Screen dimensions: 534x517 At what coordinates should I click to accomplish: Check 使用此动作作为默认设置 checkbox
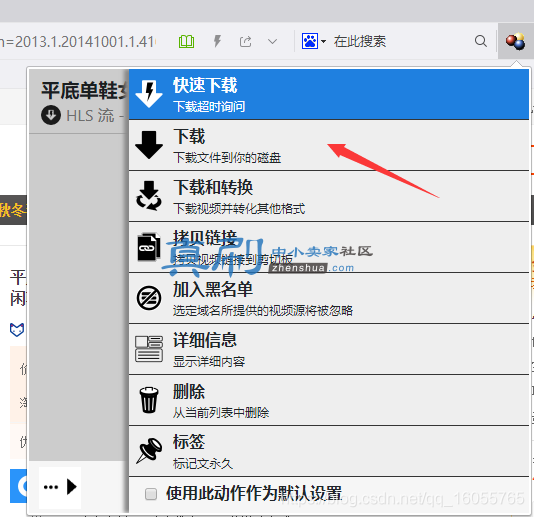pos(151,494)
